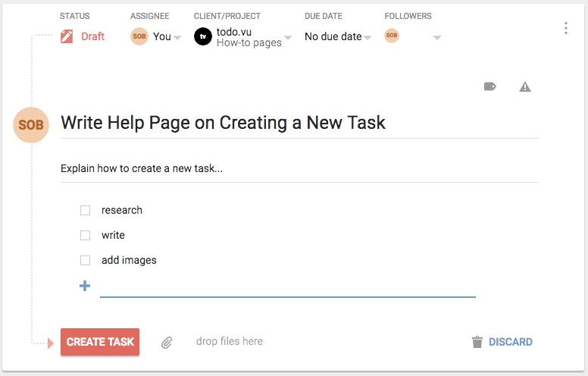Open the client/project dropdown arrow
The width and height of the screenshot is (588, 376).
pos(288,37)
